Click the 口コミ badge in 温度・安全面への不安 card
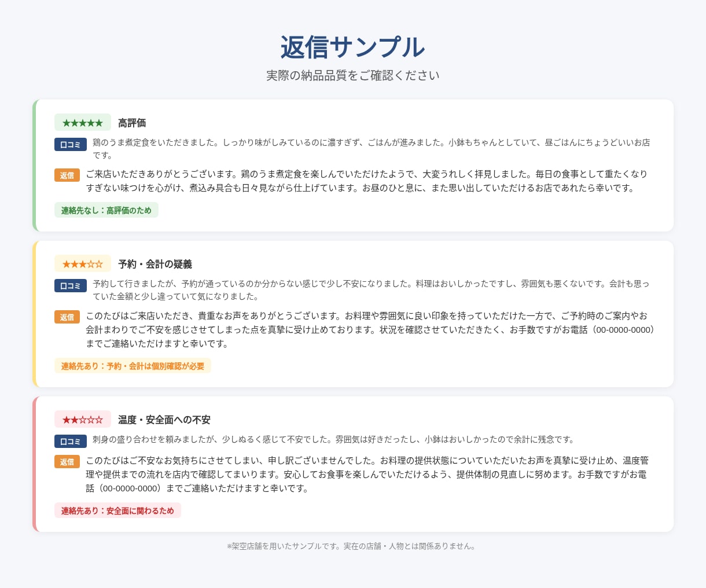 point(71,442)
